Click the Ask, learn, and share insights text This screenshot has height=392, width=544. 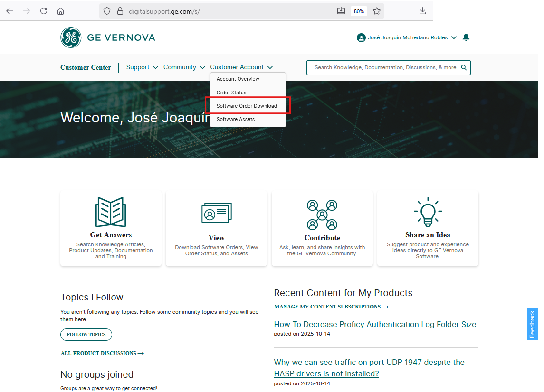322,251
